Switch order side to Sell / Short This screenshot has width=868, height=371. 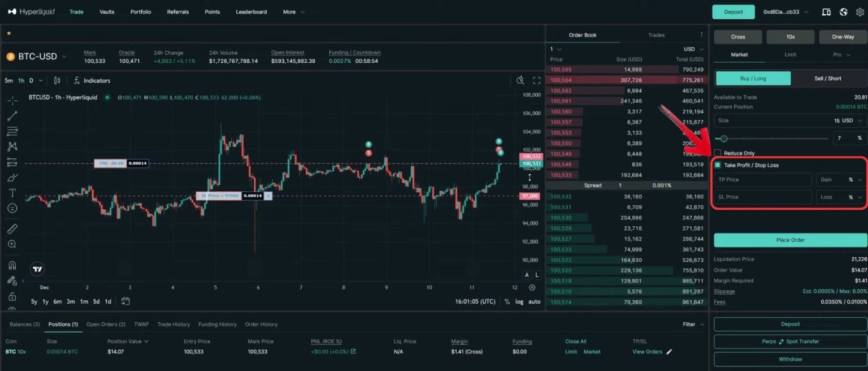[x=827, y=78]
